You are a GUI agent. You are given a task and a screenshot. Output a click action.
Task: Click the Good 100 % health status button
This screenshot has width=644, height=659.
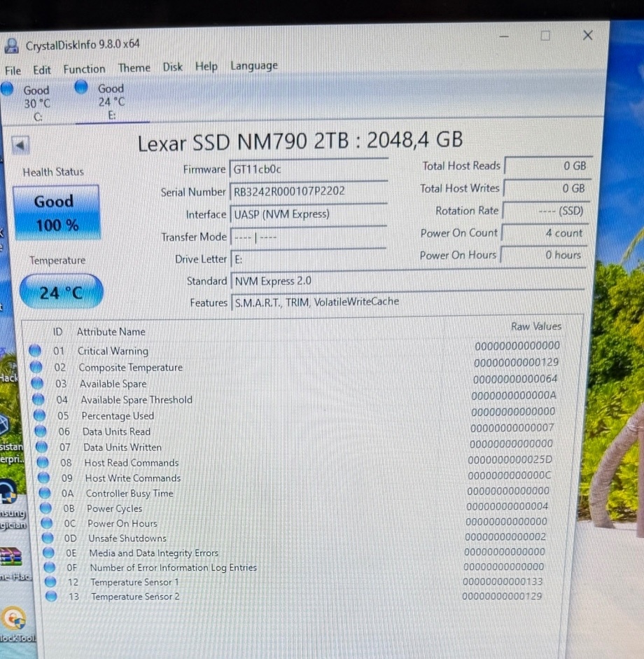click(x=57, y=213)
